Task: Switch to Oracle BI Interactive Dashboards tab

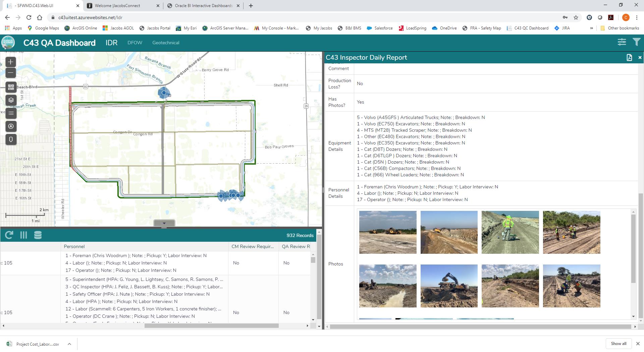Action: [203, 6]
